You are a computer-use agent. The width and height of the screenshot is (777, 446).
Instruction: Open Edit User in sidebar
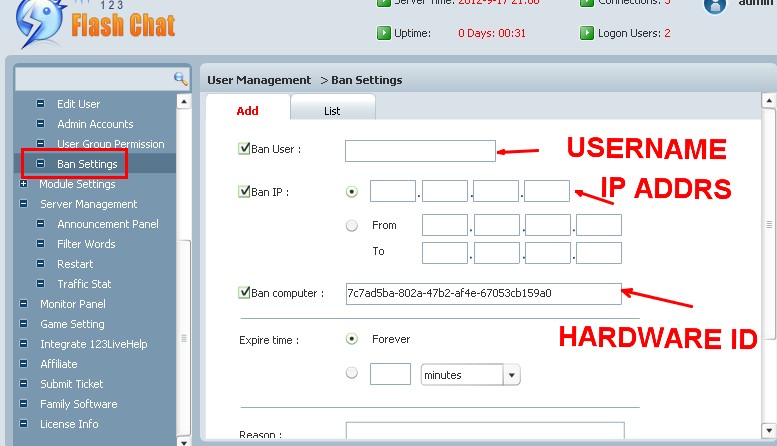(78, 104)
